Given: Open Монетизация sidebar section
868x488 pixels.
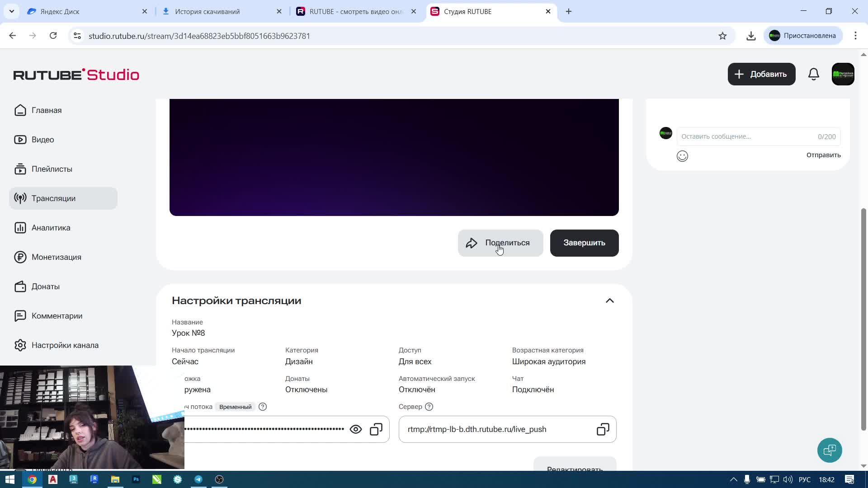Looking at the screenshot, I should (56, 257).
